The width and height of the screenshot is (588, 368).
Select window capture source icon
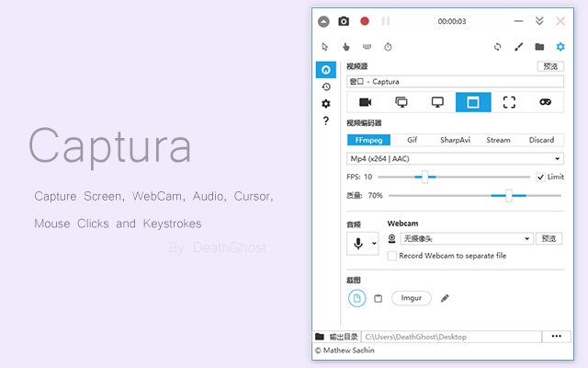pos(473,102)
